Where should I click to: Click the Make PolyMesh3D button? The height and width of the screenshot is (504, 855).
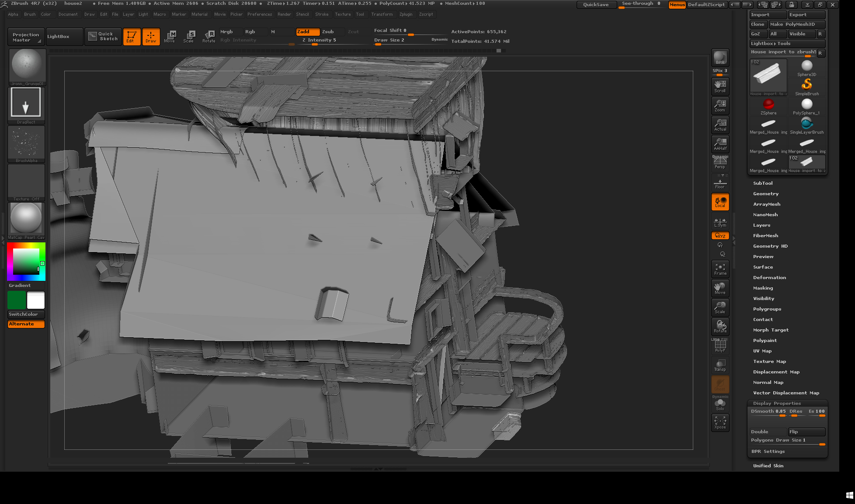796,24
